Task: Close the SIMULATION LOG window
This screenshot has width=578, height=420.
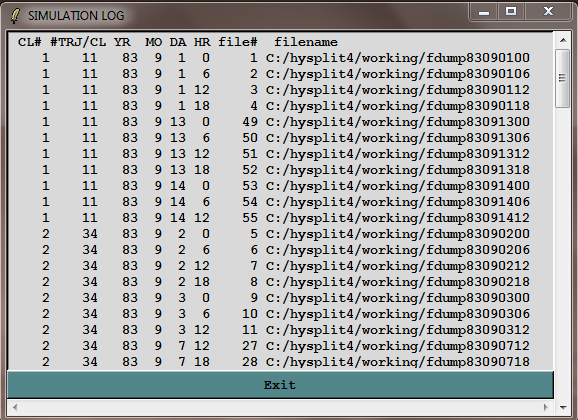Action: point(548,12)
